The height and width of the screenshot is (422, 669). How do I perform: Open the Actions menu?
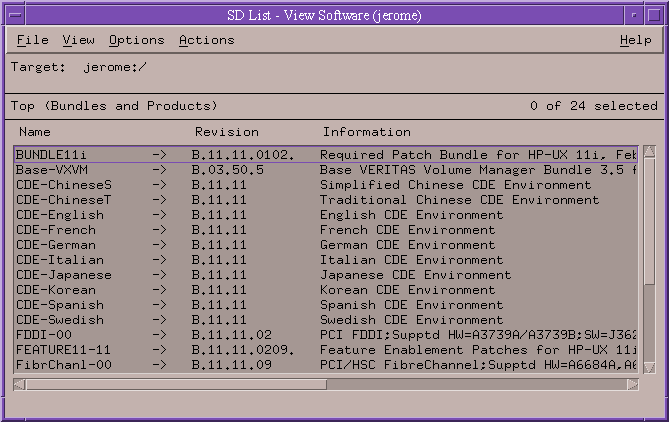click(x=207, y=40)
